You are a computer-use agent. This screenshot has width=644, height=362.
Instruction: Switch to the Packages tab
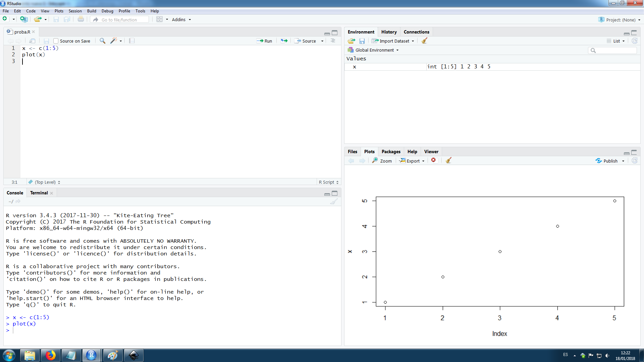tap(391, 152)
